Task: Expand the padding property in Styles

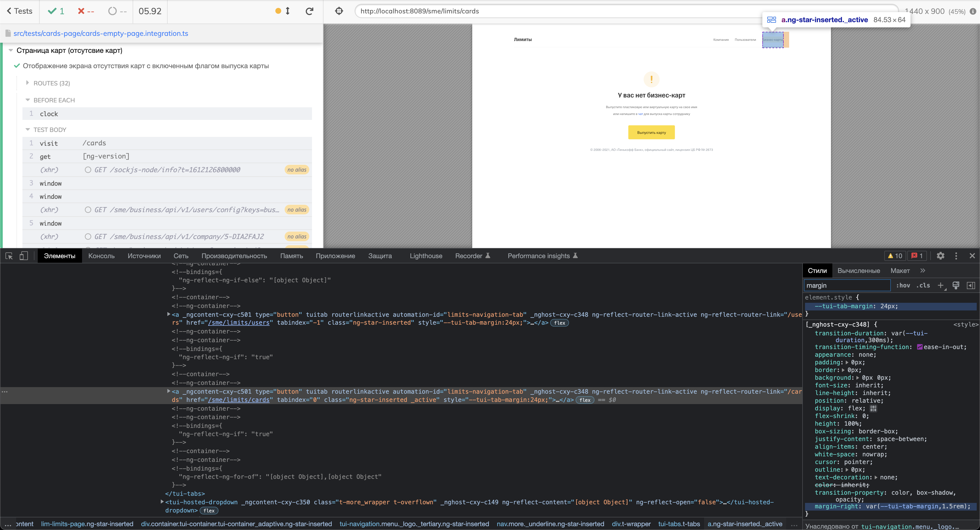Action: pos(847,362)
